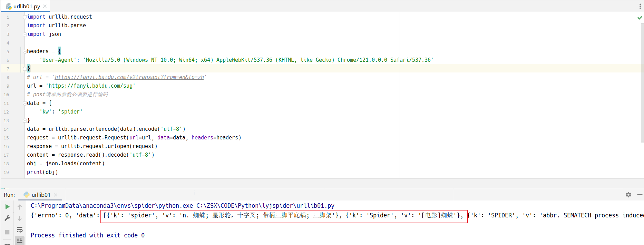Click the 'Run:' panel label
The width and height of the screenshot is (644, 245).
pyautogui.click(x=9, y=195)
